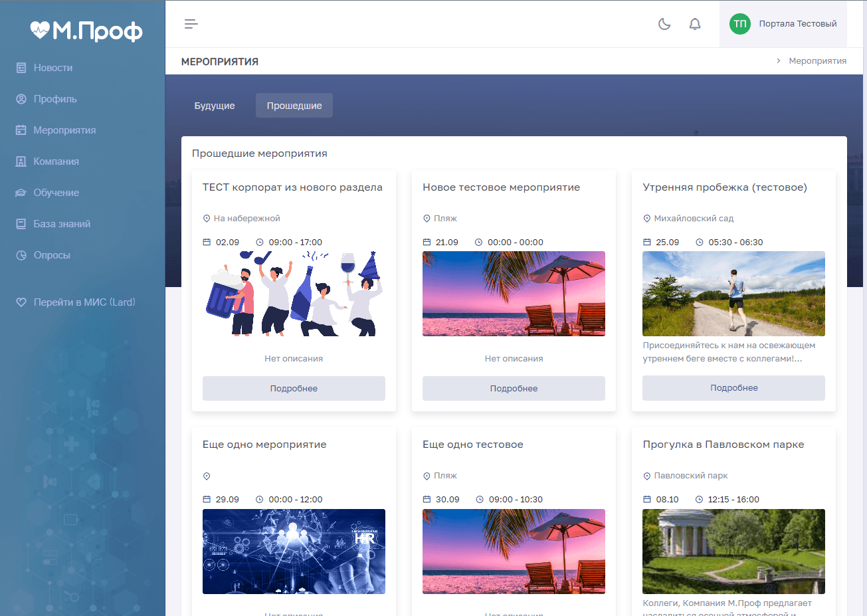Image resolution: width=867 pixels, height=616 pixels.
Task: Switch to the Будущие tab
Action: pyautogui.click(x=215, y=105)
